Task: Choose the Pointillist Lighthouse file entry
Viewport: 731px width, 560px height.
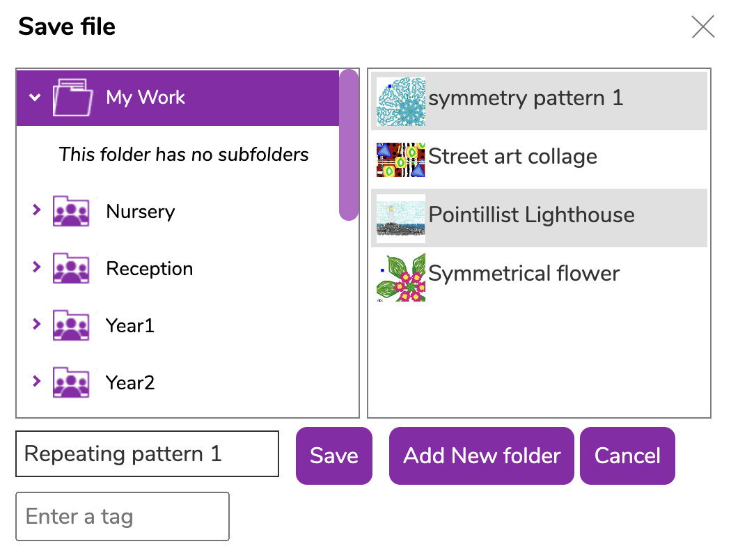Action: (x=539, y=218)
